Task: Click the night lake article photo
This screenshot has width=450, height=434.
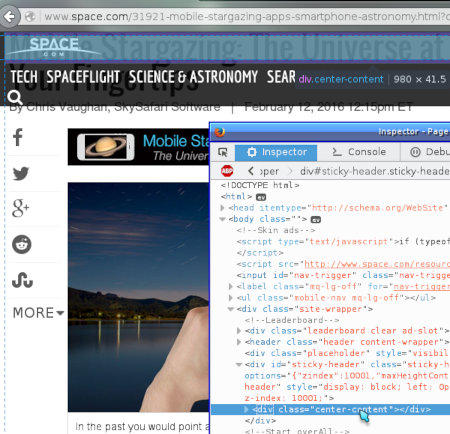Action: (x=138, y=297)
